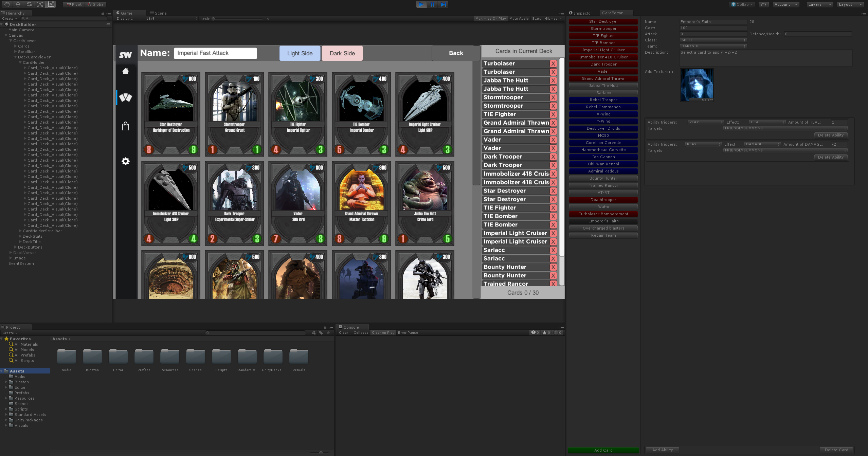Screen dimensions: 868x456
Task: Open the Class SPELL dropdown
Action: pos(713,40)
